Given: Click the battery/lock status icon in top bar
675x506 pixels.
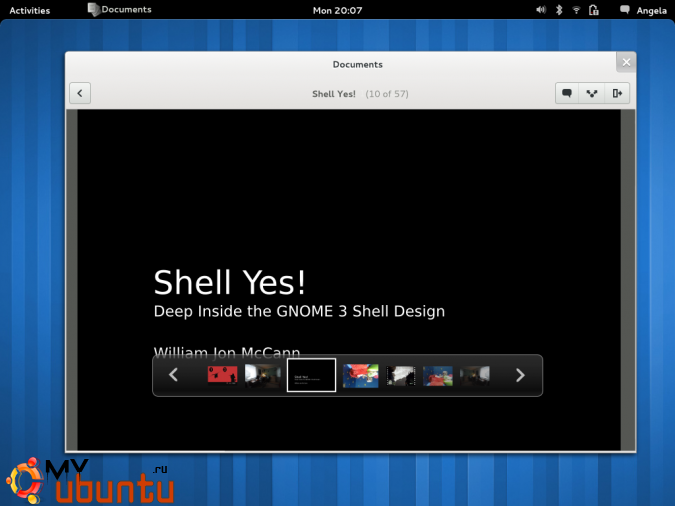Looking at the screenshot, I should 594,10.
